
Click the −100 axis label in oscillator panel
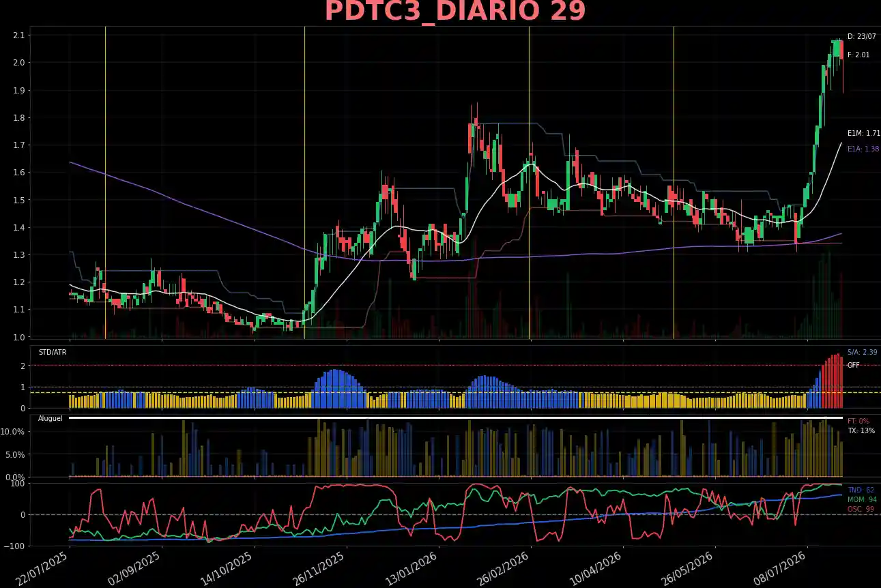[14, 546]
